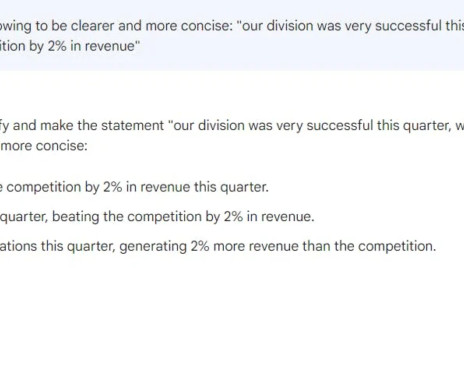Click '2%' in the first suggestion

pos(112,187)
